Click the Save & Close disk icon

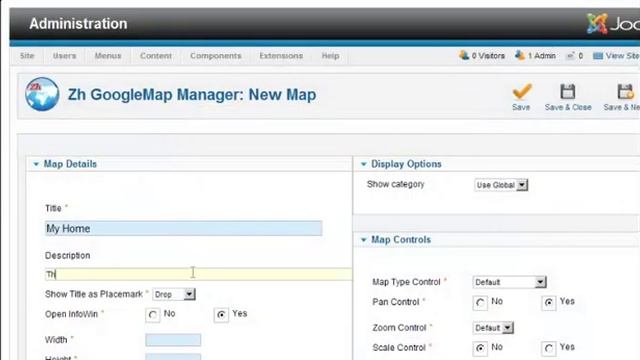click(567, 91)
